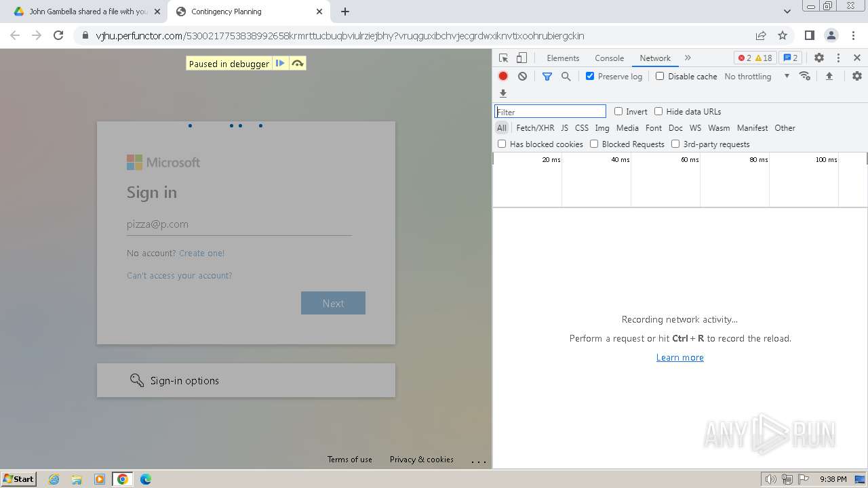Import HAR file upload arrow

829,76
